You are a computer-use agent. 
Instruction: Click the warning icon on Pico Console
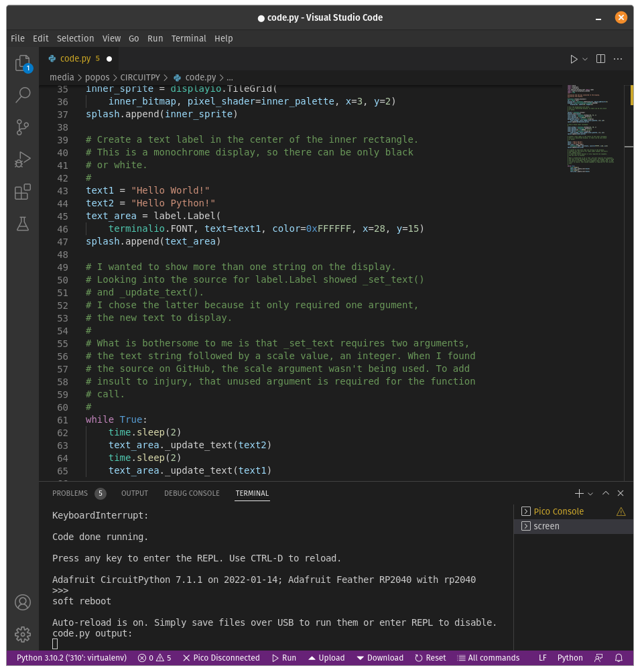pyautogui.click(x=621, y=511)
